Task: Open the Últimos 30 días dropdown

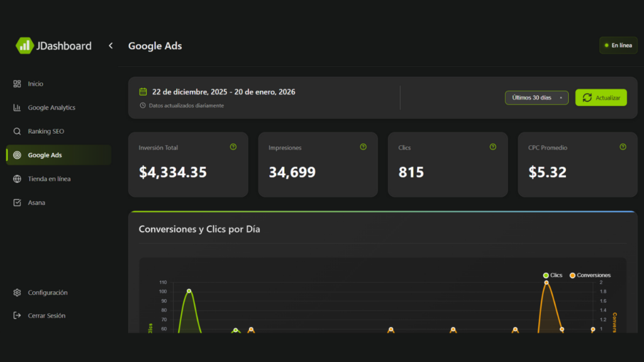Action: 536,97
